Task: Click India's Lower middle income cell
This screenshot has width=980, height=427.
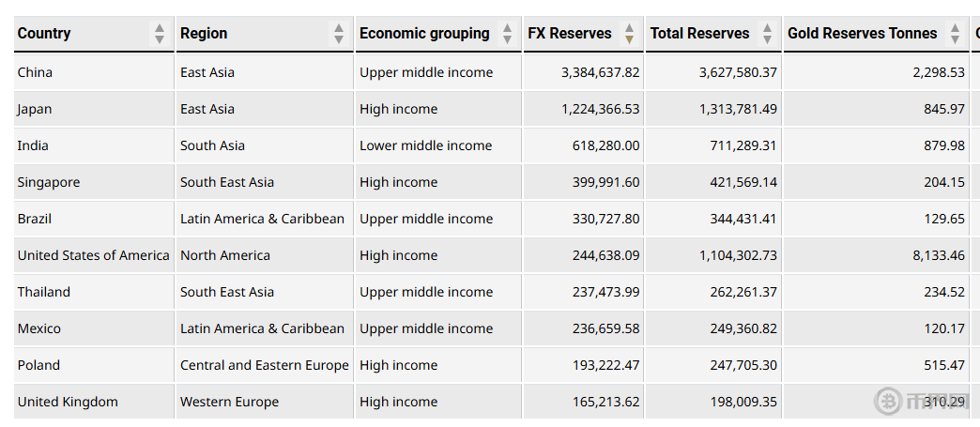Action: [x=425, y=145]
